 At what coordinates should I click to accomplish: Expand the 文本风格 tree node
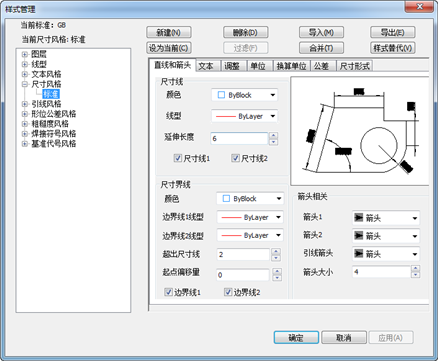(25, 74)
